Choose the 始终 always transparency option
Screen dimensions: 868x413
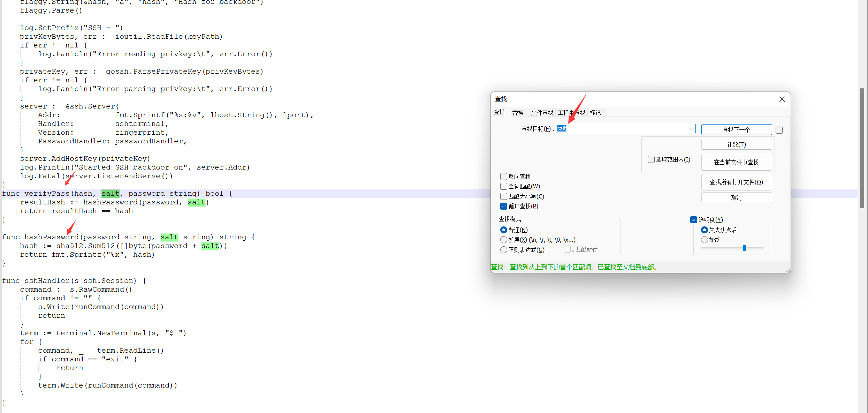click(x=705, y=240)
